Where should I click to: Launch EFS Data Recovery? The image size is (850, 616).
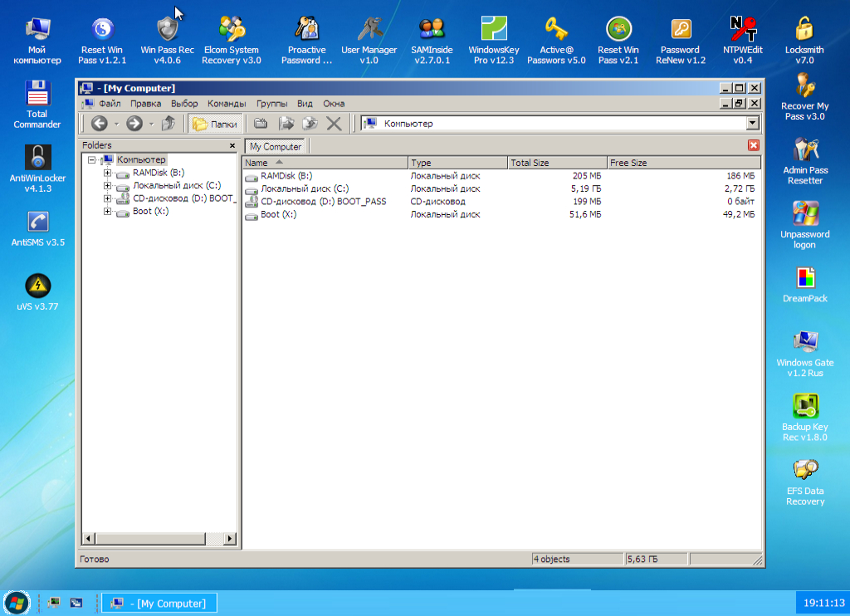[805, 482]
